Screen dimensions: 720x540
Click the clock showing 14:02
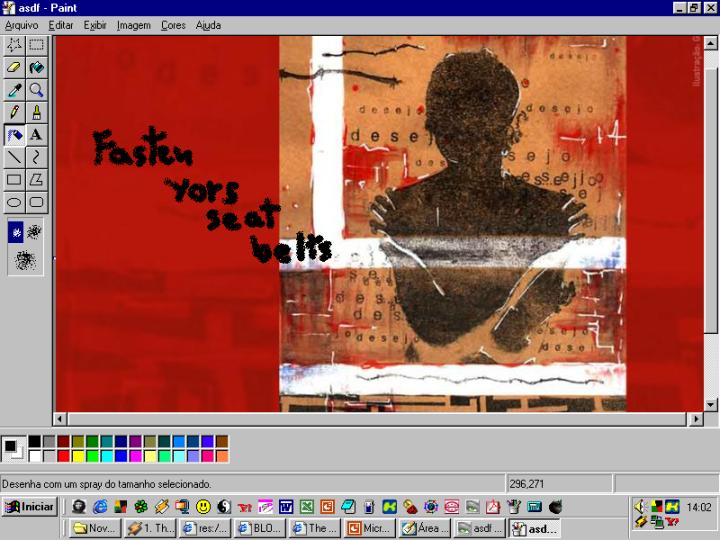(698, 507)
